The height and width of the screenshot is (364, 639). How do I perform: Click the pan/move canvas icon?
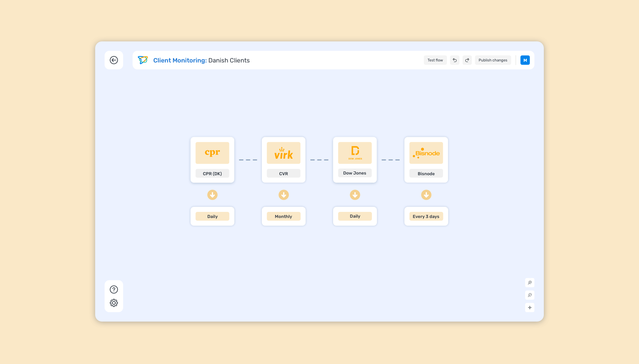pos(530,308)
